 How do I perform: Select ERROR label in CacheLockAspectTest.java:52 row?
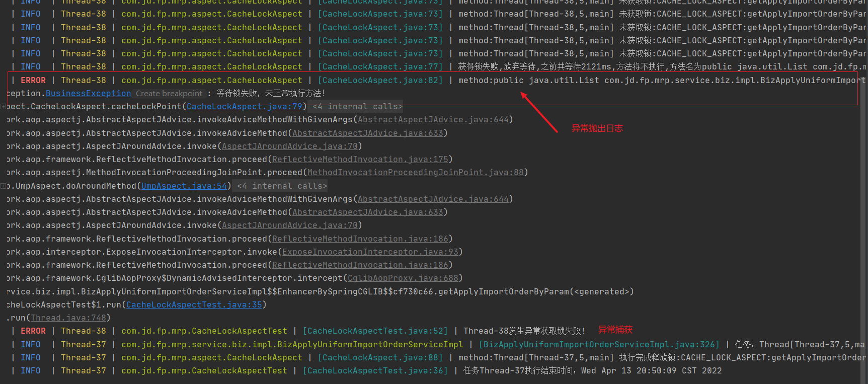click(33, 331)
